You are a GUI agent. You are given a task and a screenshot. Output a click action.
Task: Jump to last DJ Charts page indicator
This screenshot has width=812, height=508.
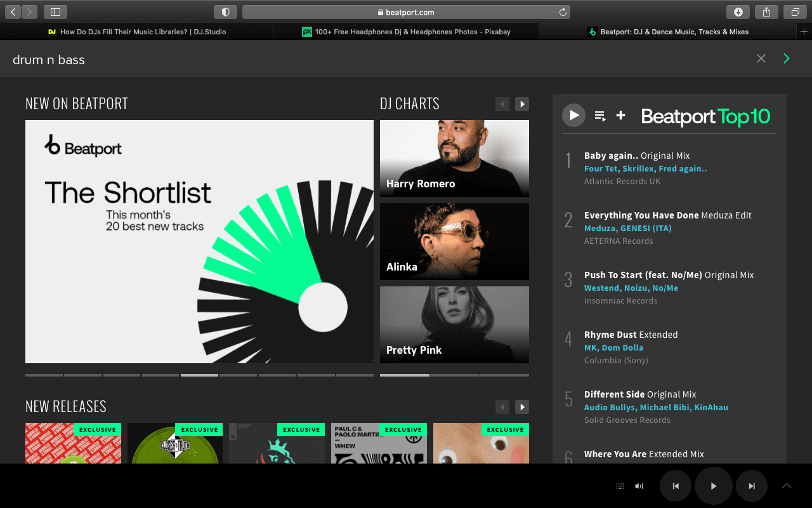[504, 375]
